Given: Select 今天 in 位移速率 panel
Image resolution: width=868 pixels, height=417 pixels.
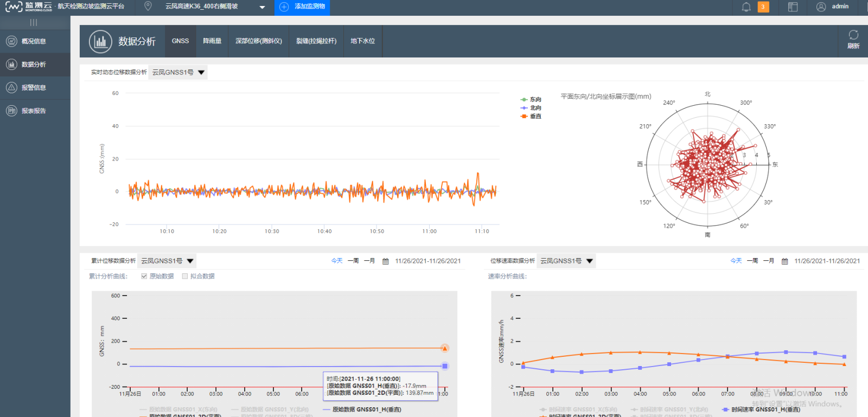Looking at the screenshot, I should click(736, 261).
